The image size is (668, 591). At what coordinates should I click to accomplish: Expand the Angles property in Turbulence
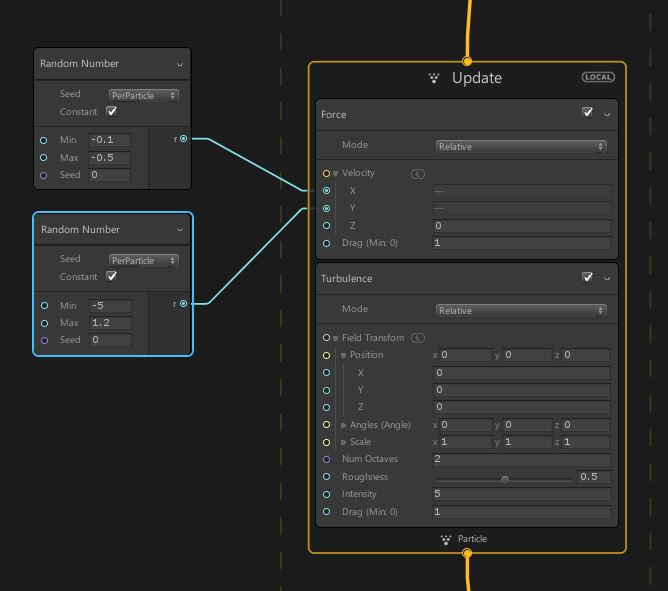(344, 425)
